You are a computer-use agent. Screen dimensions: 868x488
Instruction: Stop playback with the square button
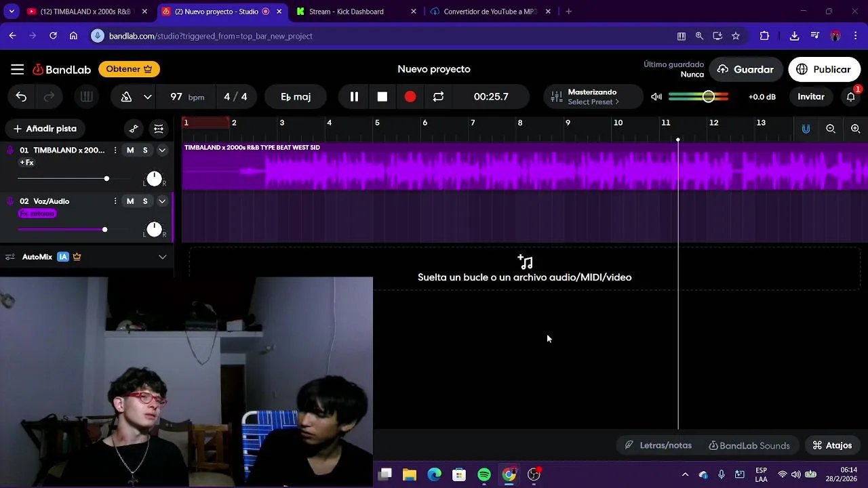[382, 97]
